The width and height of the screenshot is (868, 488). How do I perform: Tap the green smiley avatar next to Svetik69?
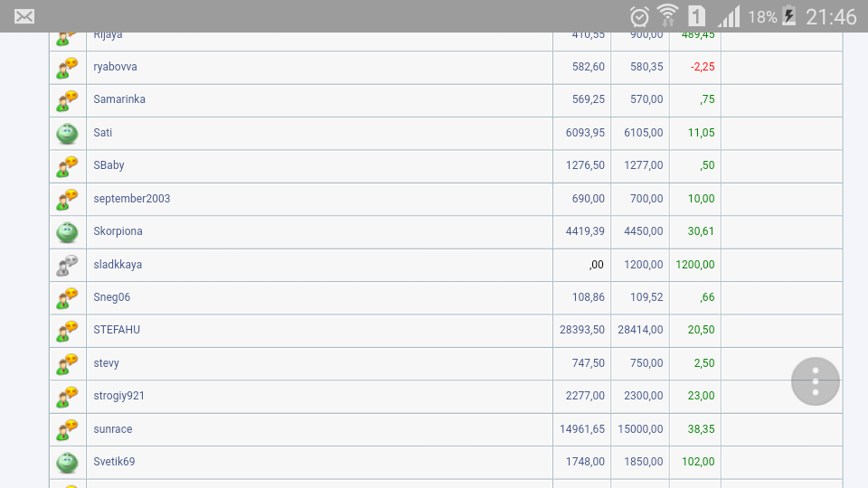coord(68,463)
